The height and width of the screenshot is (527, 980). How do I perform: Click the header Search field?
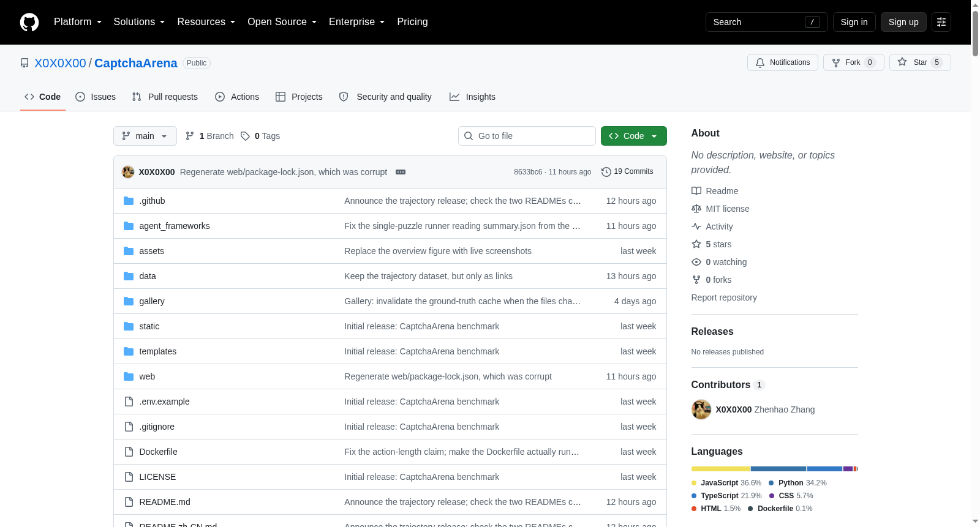click(767, 22)
